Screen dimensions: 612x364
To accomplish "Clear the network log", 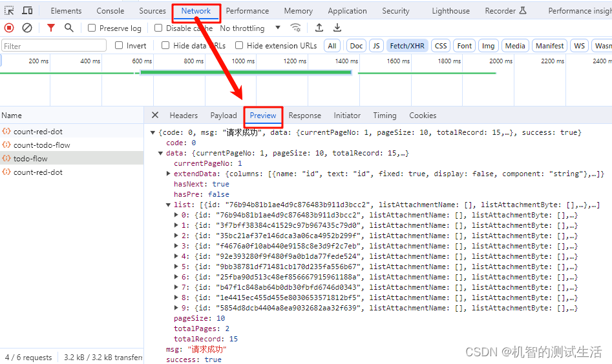I will [x=27, y=28].
